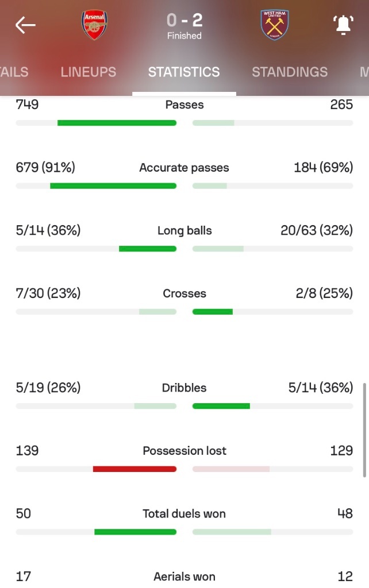Toggle the match notification bell
369x588 pixels.
(343, 25)
